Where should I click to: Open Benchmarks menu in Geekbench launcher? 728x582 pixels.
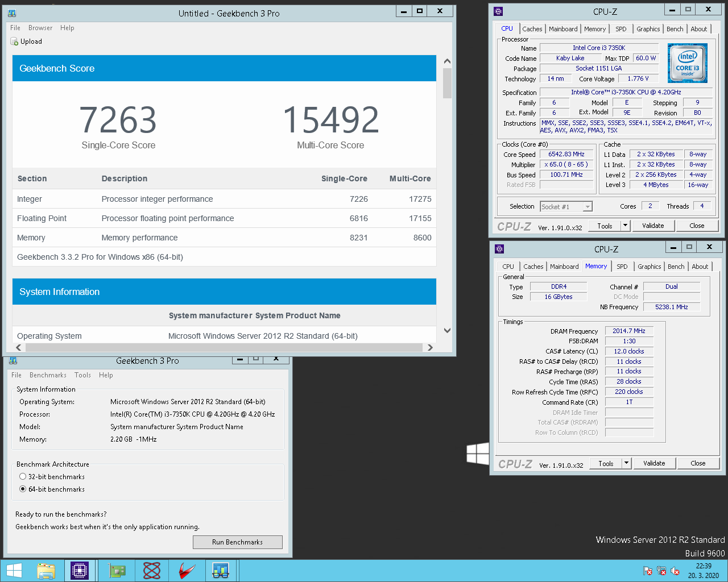(x=48, y=375)
